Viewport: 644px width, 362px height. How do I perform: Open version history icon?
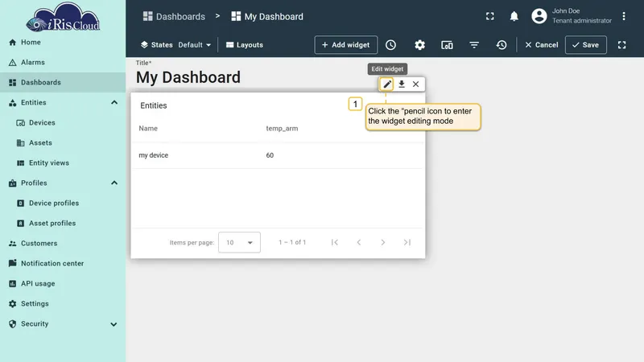point(501,45)
